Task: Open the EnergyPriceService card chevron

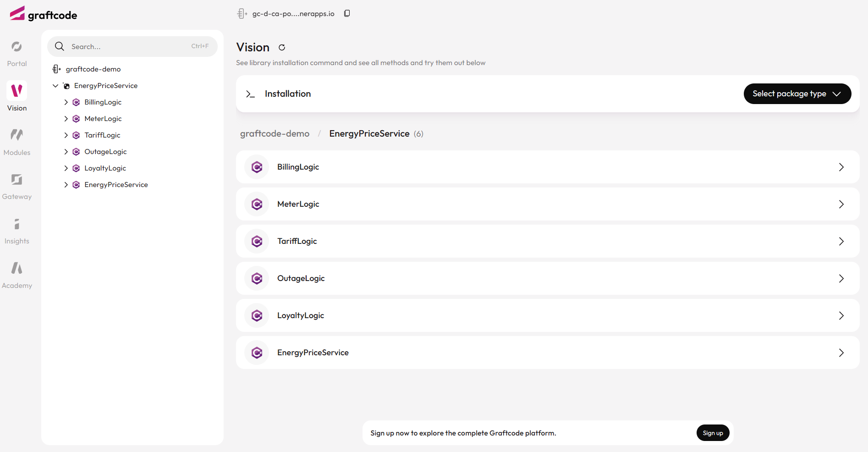Action: [841, 353]
